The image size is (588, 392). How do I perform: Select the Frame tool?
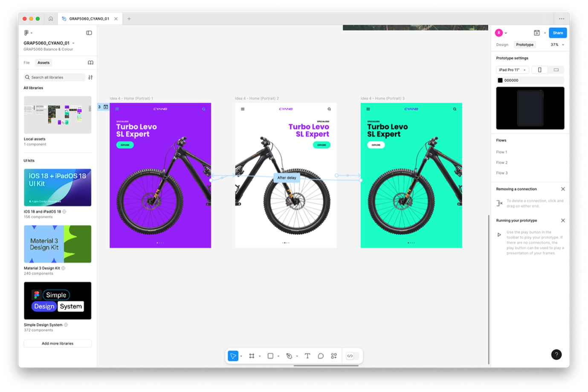point(252,356)
